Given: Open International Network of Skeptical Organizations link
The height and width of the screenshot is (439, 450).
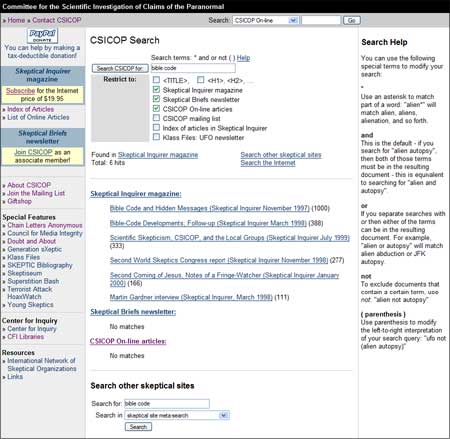Looking at the screenshot, I should tap(42, 365).
